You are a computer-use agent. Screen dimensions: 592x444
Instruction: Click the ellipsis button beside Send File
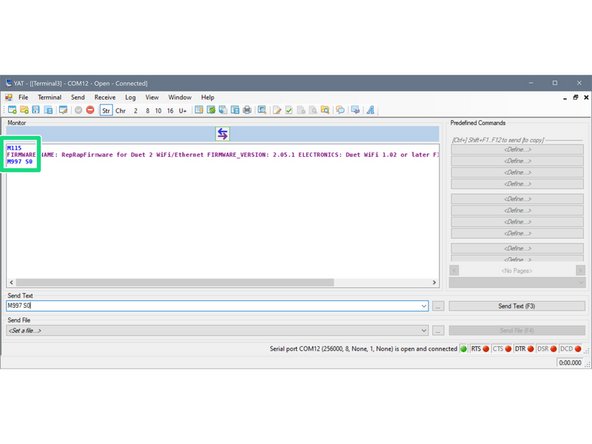click(438, 331)
